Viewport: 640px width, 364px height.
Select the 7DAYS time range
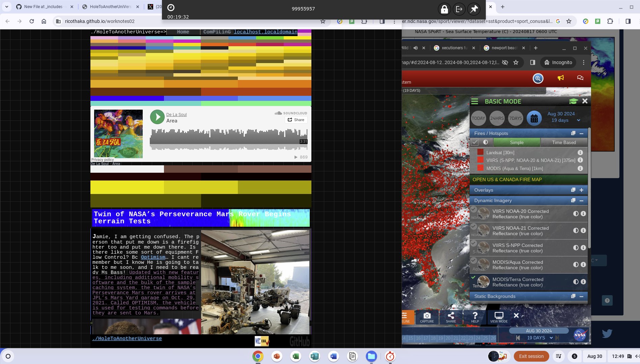516,118
